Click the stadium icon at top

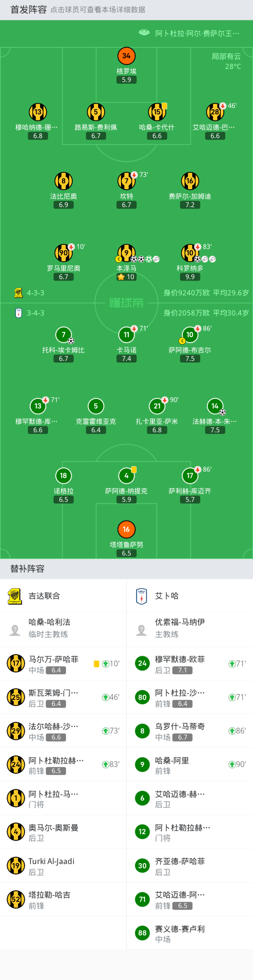144,33
